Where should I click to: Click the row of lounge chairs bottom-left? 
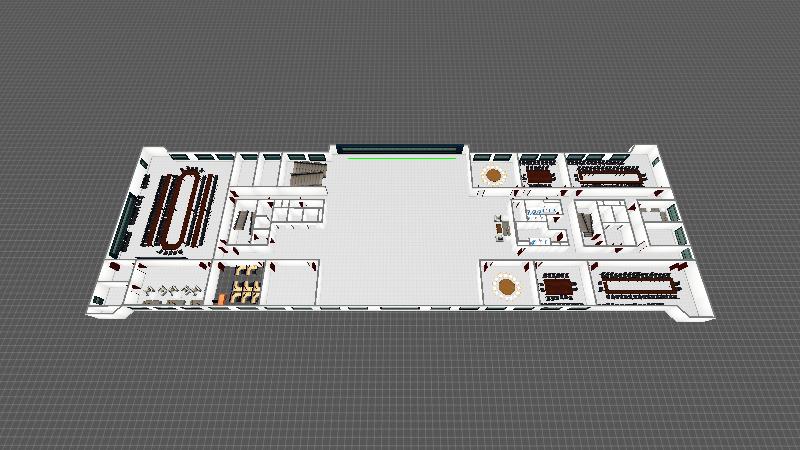coord(170,292)
